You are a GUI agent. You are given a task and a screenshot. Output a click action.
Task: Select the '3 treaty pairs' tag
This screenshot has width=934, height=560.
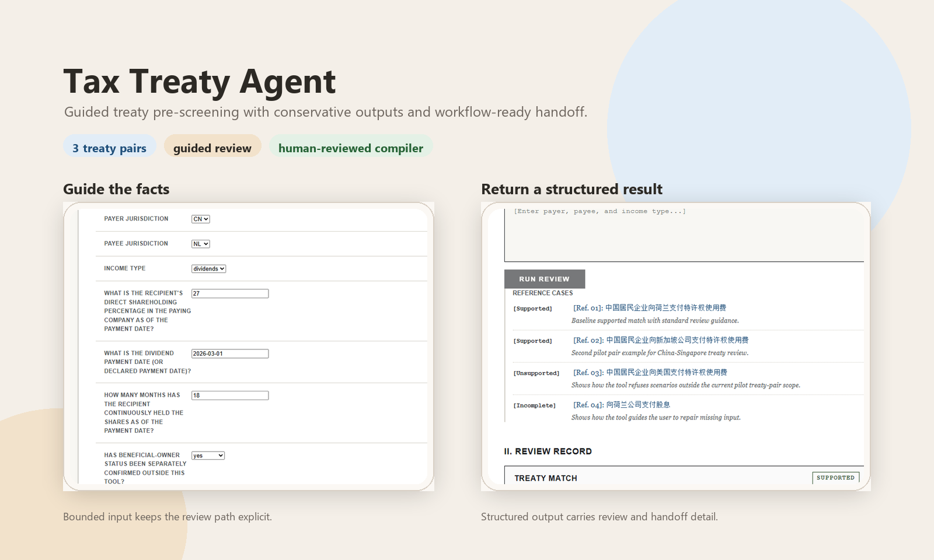coord(109,148)
